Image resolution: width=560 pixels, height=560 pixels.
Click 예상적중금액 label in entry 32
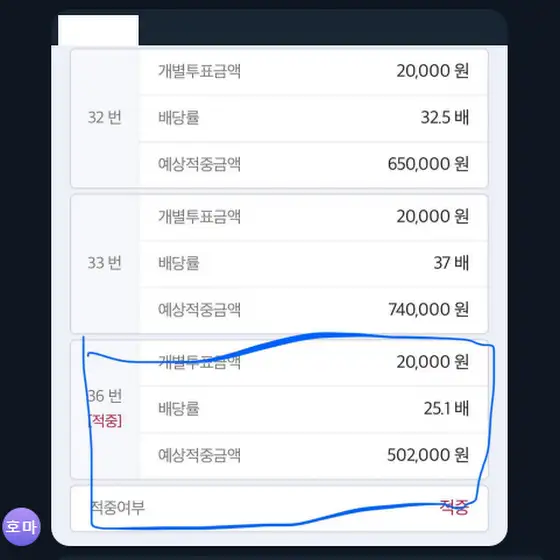pos(199,164)
